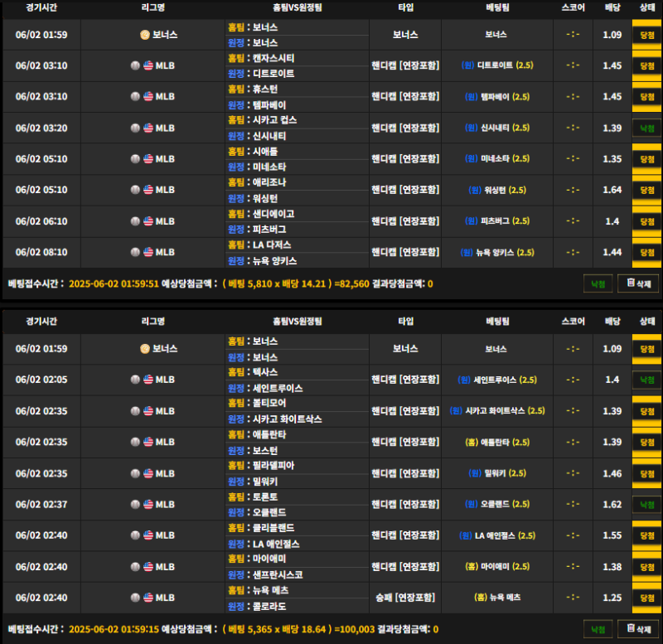Click the bet received time 2025-06-02 01:59:15
Image resolution: width=663 pixels, height=644 pixels.
[114, 629]
